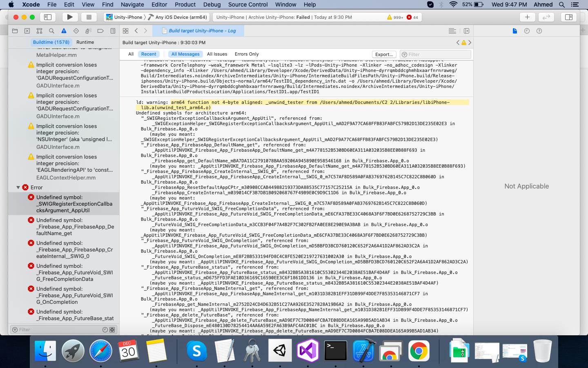
Task: Open the Navigate menu
Action: pyautogui.click(x=132, y=4)
